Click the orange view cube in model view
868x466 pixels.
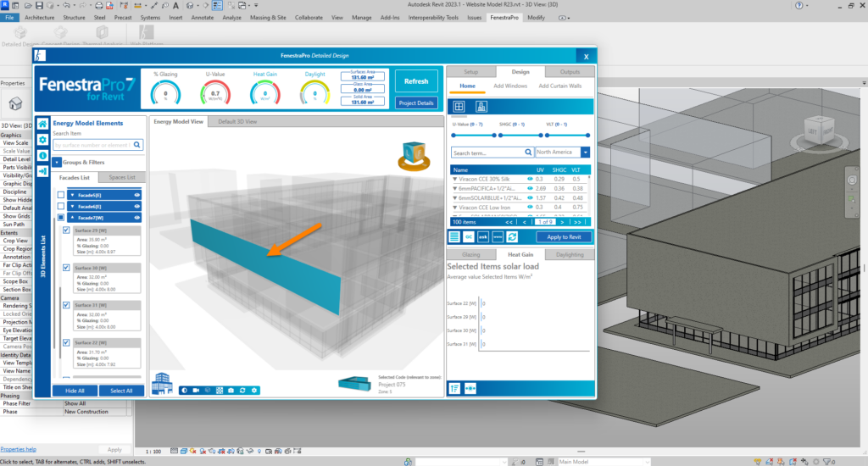(414, 156)
